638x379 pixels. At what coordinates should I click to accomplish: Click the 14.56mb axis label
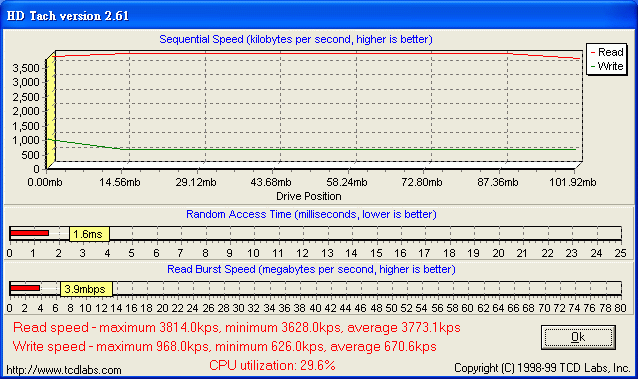click(x=120, y=182)
